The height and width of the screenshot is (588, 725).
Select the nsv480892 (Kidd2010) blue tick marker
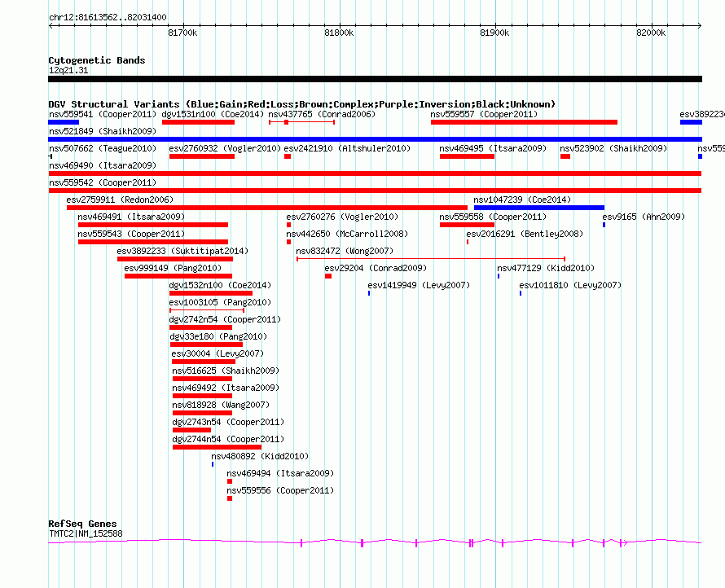pos(213,464)
